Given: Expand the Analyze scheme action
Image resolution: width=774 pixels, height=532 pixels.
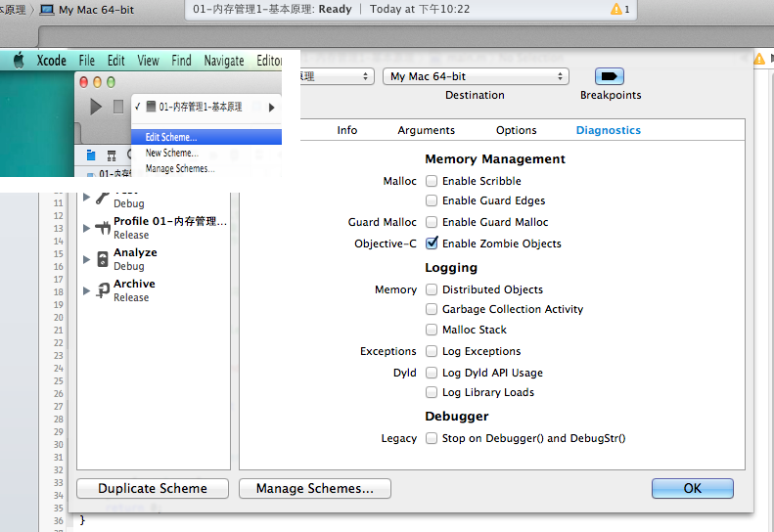Looking at the screenshot, I should coord(86,259).
